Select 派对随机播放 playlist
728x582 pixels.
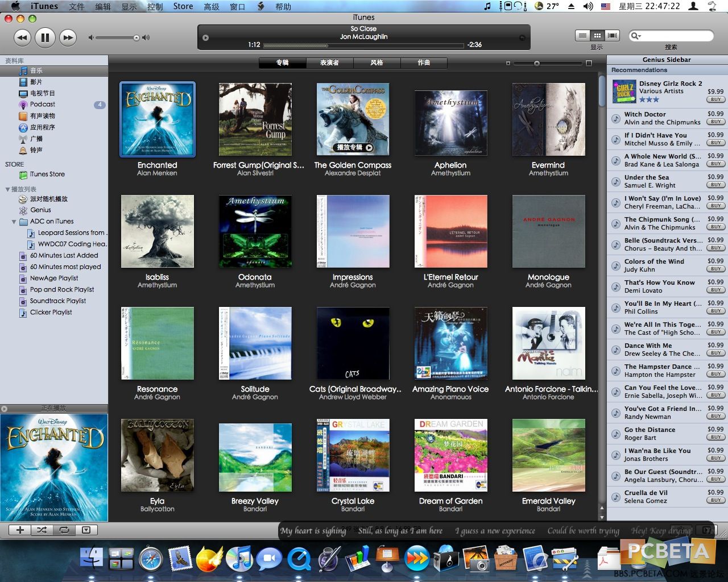point(54,199)
